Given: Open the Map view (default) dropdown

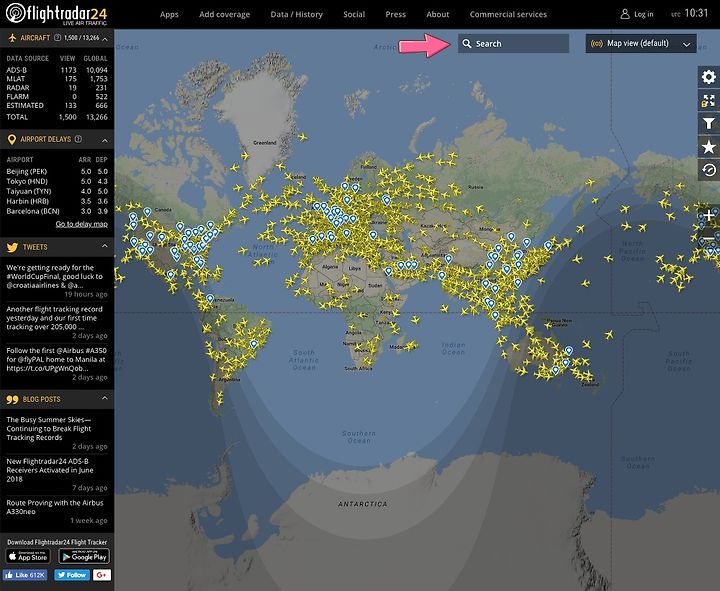Looking at the screenshot, I should (641, 44).
